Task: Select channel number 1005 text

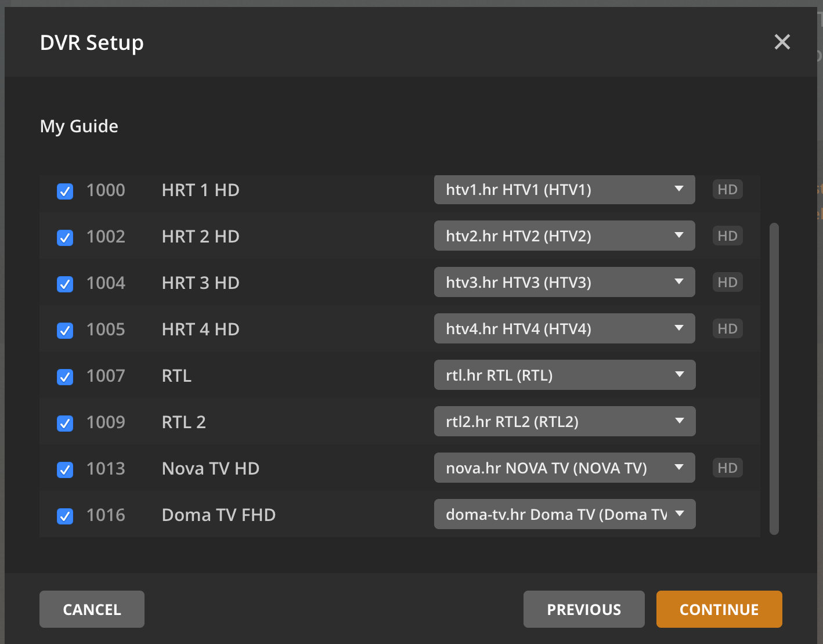Action: (106, 330)
